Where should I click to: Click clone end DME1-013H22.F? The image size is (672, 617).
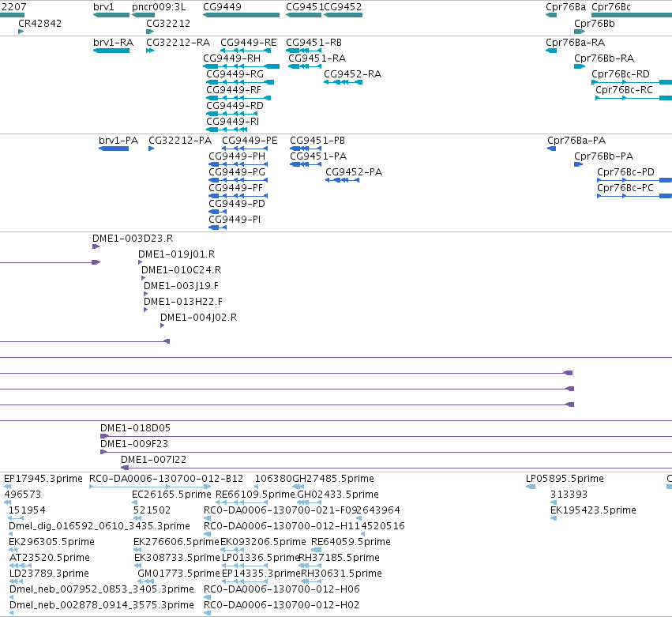click(183, 303)
